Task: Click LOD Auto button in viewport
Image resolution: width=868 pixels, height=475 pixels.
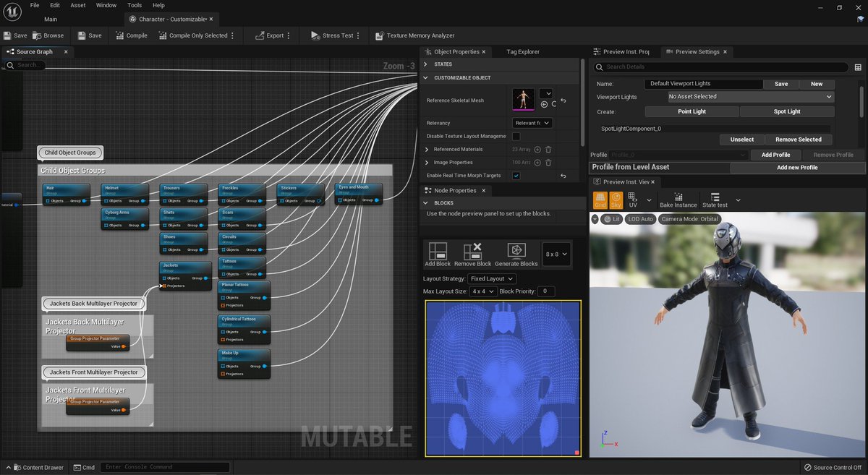Action: point(640,219)
